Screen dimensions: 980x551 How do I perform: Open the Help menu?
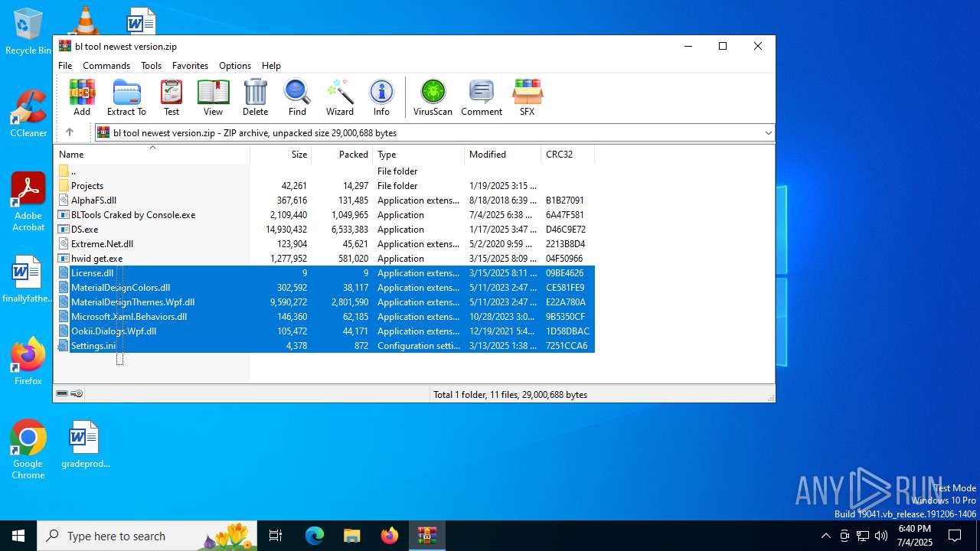point(271,66)
